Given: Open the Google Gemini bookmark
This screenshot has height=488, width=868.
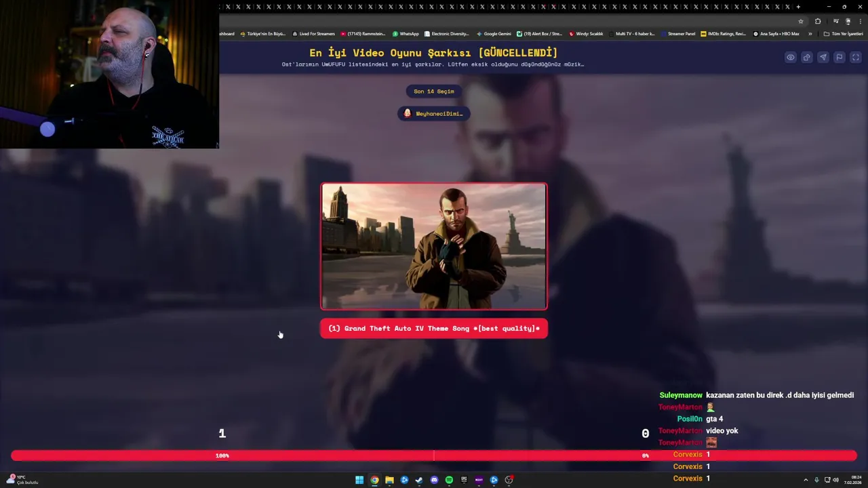Looking at the screenshot, I should (494, 34).
